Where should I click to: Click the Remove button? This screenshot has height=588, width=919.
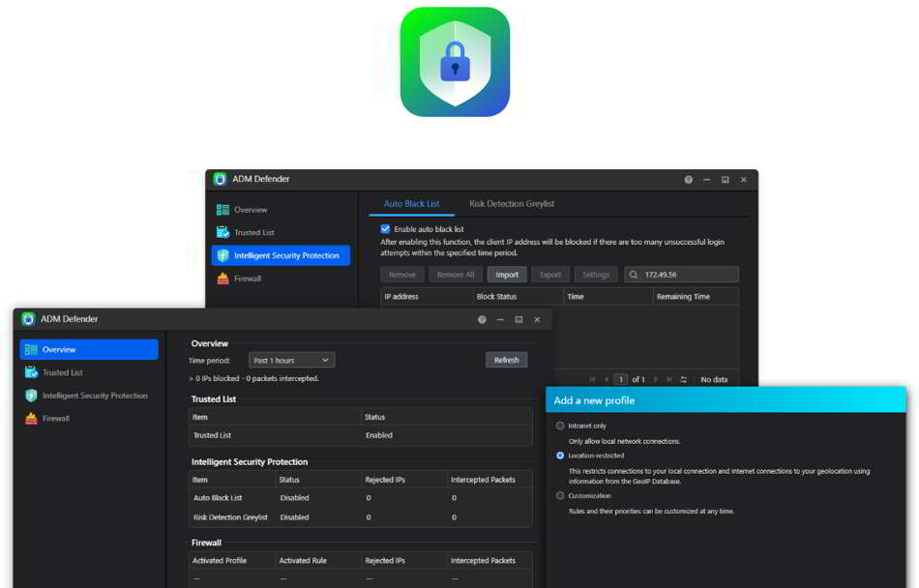point(402,275)
